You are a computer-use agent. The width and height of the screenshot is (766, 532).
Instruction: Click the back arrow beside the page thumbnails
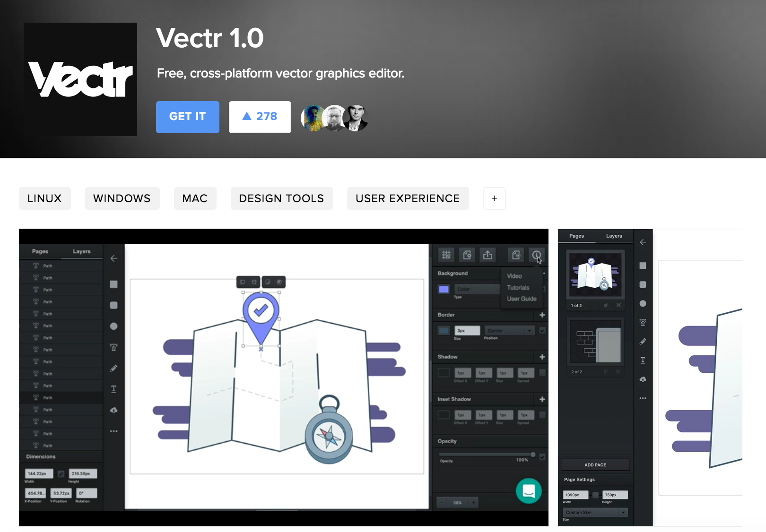coord(643,242)
